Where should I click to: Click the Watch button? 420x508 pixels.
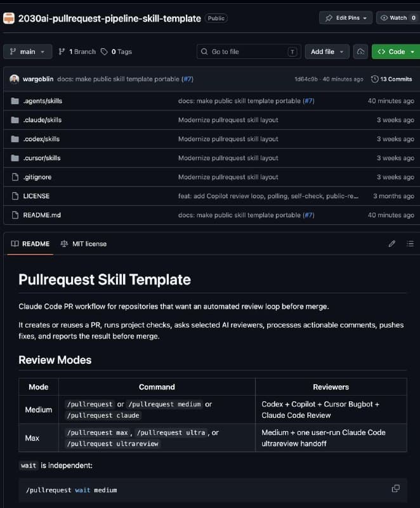pos(398,18)
